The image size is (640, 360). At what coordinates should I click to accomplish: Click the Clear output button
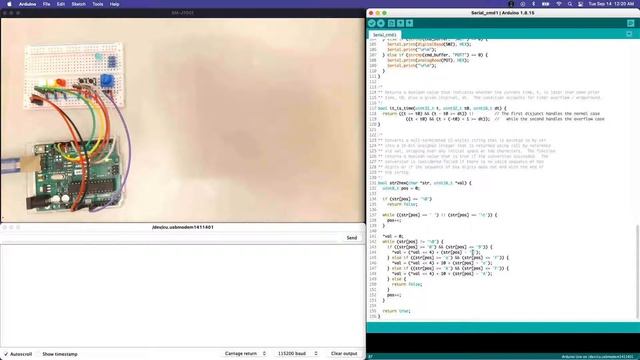(344, 353)
